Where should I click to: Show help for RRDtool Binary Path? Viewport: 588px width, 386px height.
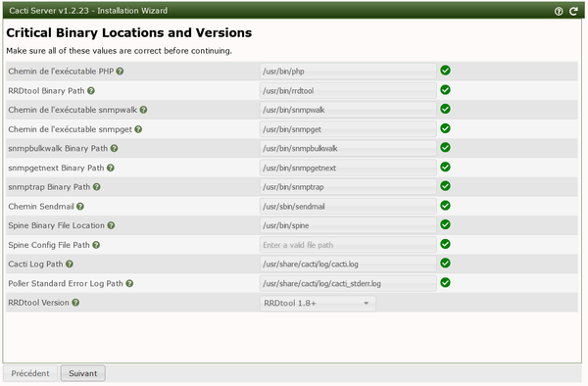click(x=91, y=91)
